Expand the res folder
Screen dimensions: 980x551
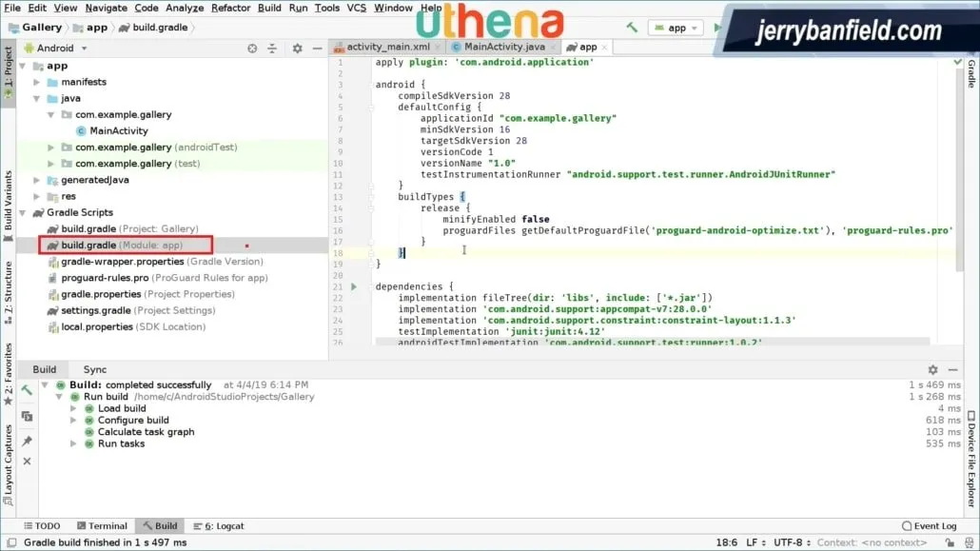click(37, 196)
